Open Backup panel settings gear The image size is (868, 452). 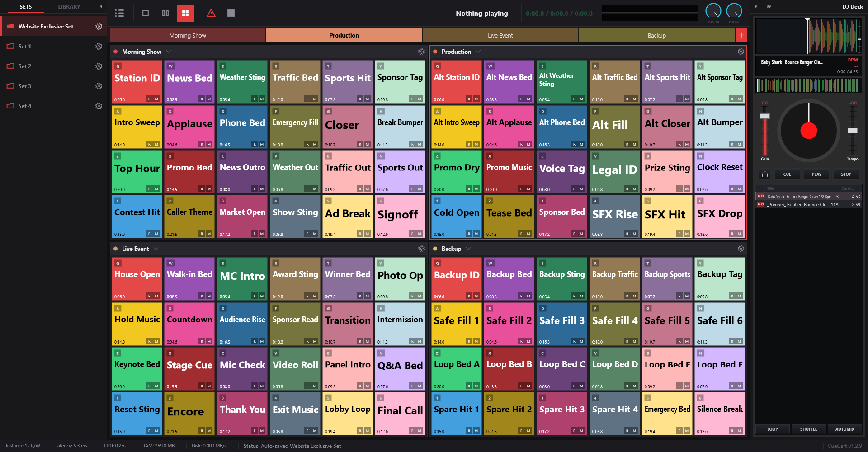(x=741, y=249)
